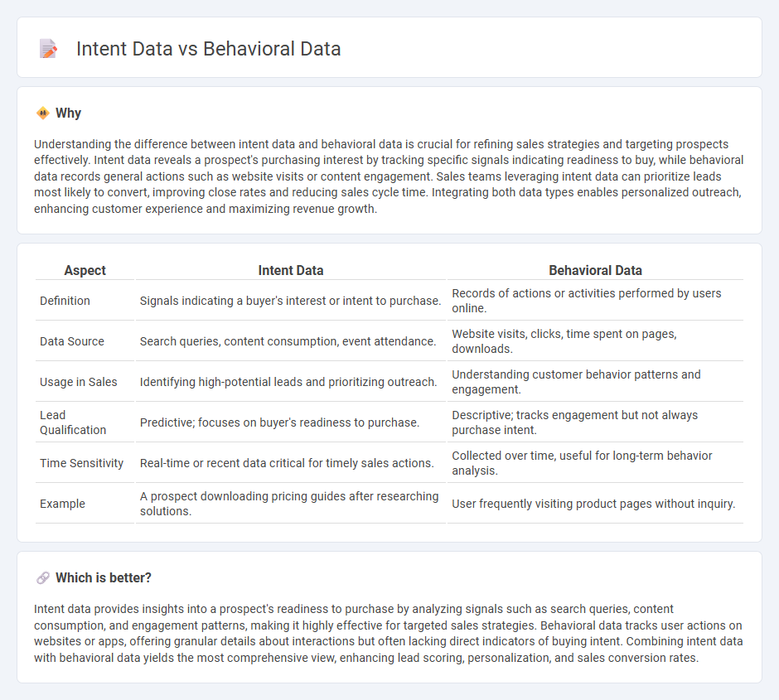This screenshot has width=779, height=700.
Task: Click cell 'Descriptive; tracks engagement but not always'
Action: (595, 422)
